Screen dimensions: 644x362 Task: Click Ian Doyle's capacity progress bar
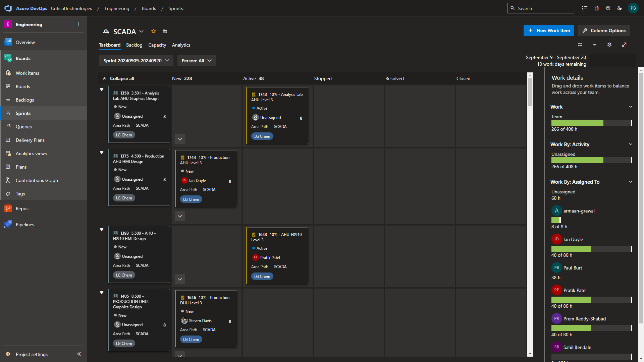(x=591, y=249)
